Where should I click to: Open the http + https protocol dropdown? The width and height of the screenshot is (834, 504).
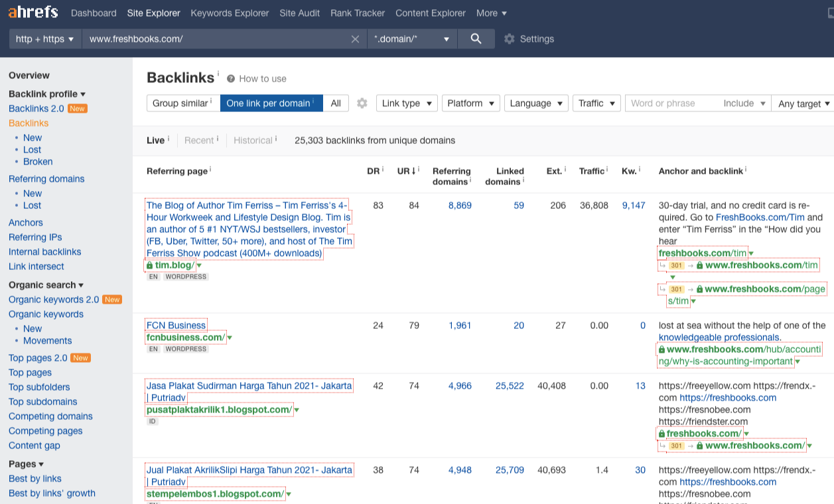tap(45, 39)
